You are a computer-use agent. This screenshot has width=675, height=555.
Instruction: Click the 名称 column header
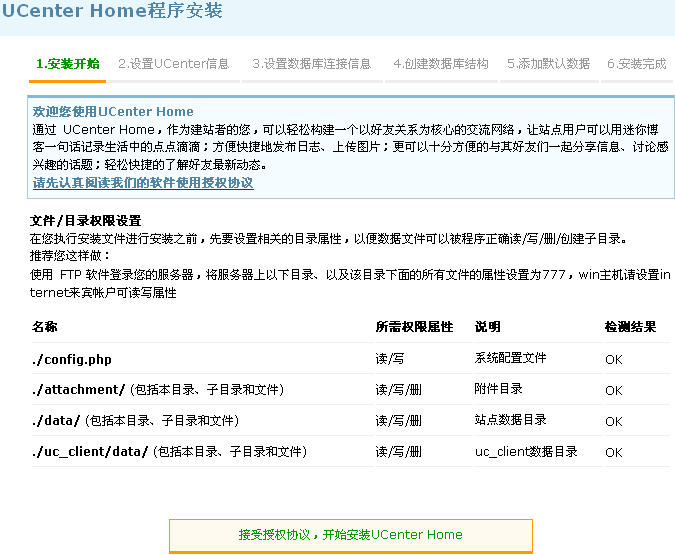pyautogui.click(x=44, y=327)
